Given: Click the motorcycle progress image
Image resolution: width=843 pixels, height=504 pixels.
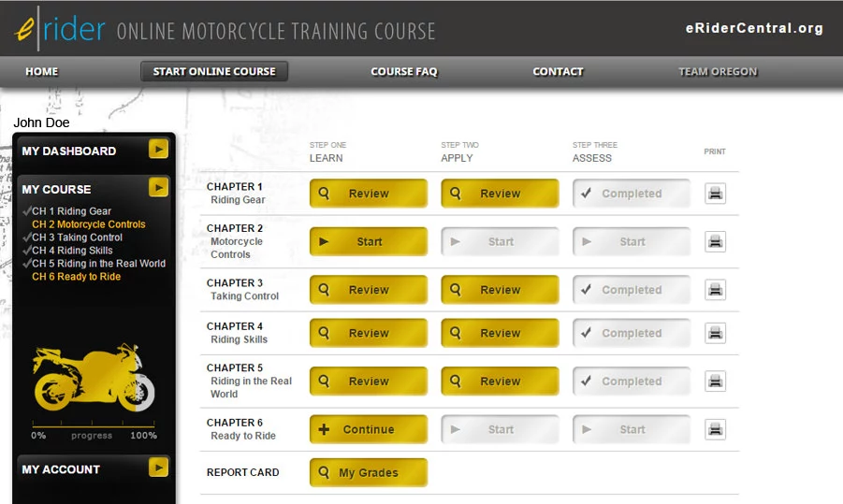Looking at the screenshot, I should (x=92, y=383).
